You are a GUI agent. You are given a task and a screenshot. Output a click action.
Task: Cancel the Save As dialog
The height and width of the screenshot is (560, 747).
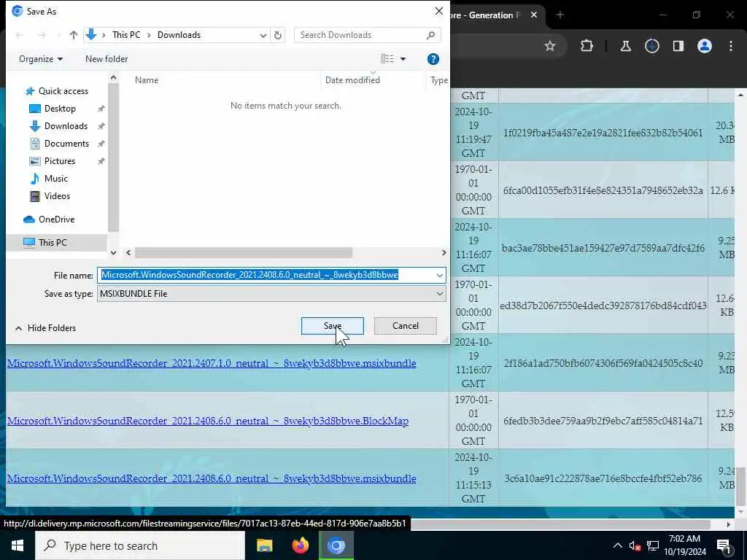[x=406, y=326]
